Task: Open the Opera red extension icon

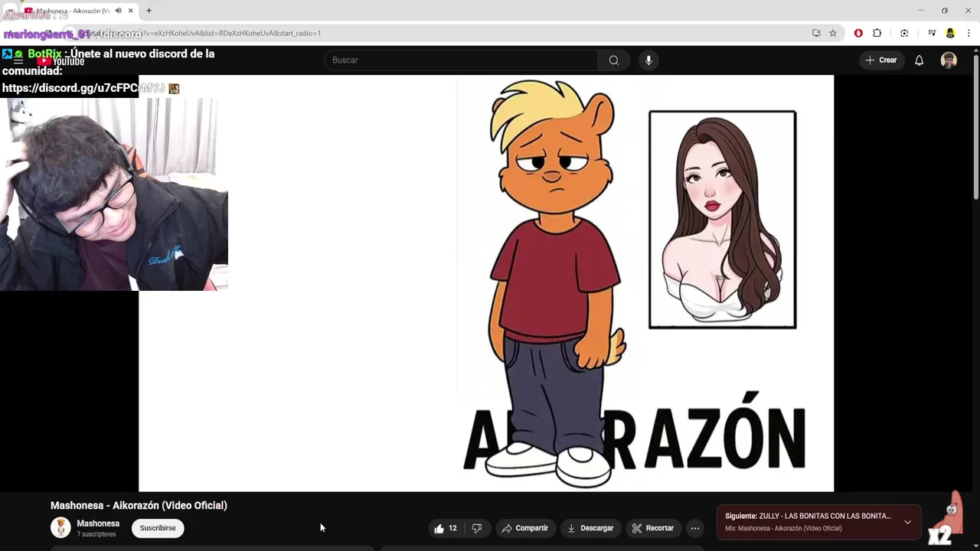Action: pyautogui.click(x=858, y=33)
